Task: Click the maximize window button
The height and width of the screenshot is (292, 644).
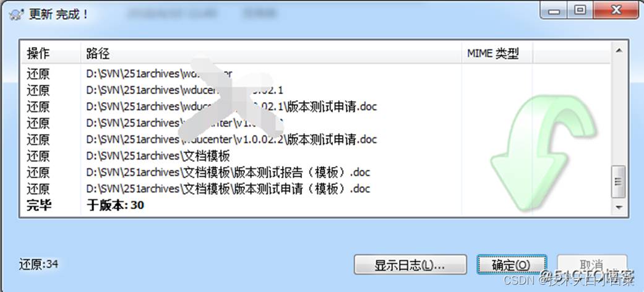Action: point(580,11)
